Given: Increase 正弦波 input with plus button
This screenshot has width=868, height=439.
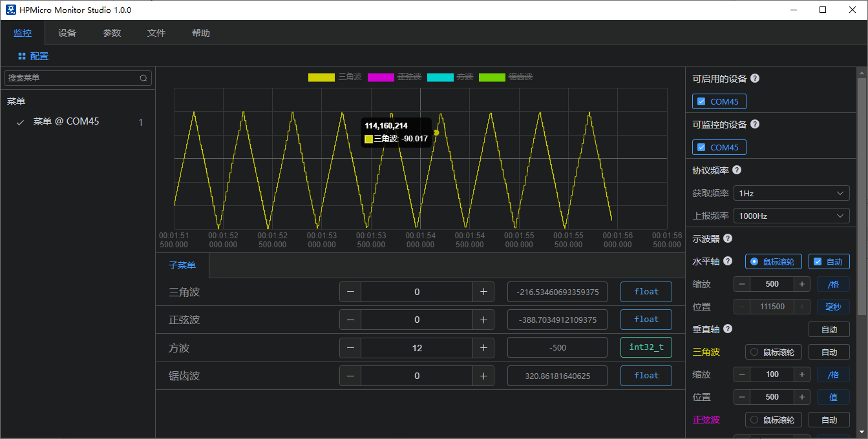Looking at the screenshot, I should tap(483, 320).
